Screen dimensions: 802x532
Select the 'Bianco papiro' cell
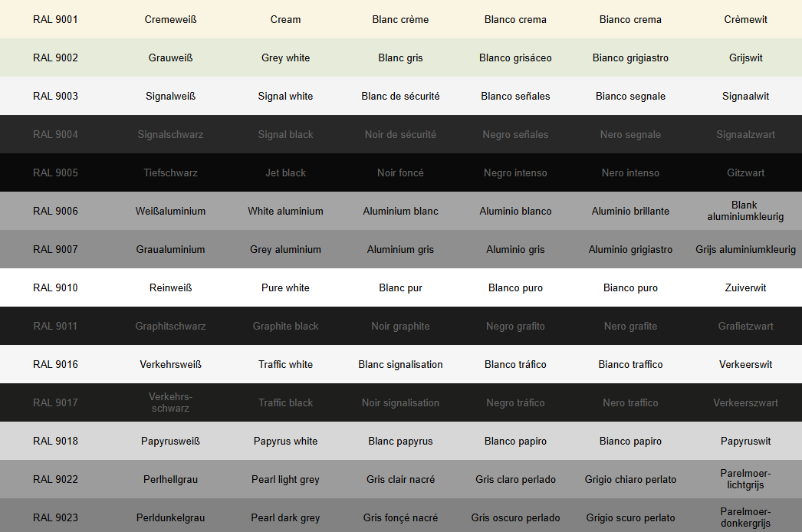click(630, 441)
